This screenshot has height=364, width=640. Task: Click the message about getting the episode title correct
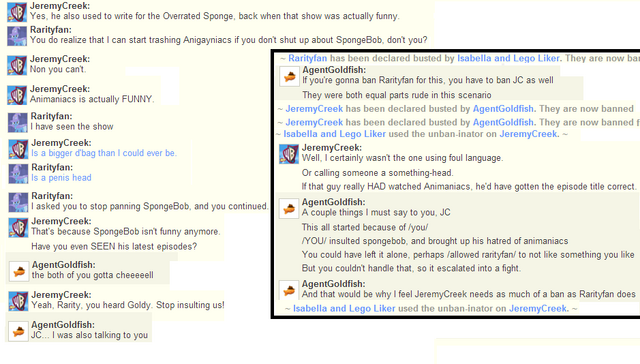[469, 186]
